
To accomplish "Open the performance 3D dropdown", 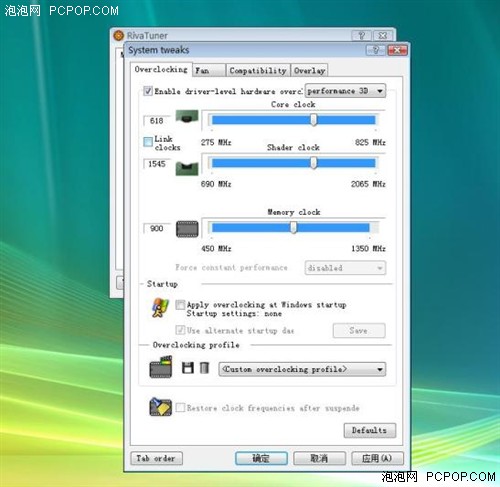I will coord(345,91).
